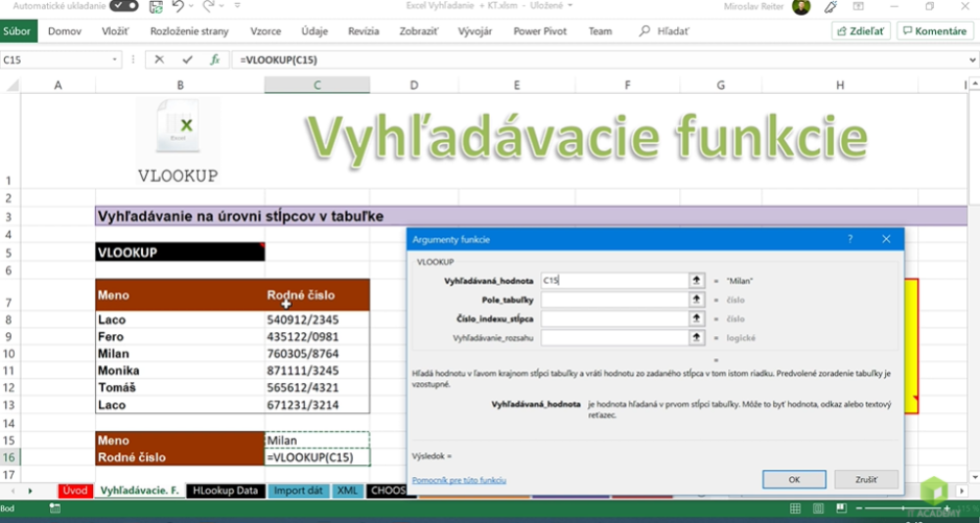Cancel formula entry with X icon
Screen dimensions: 980x523
159,60
